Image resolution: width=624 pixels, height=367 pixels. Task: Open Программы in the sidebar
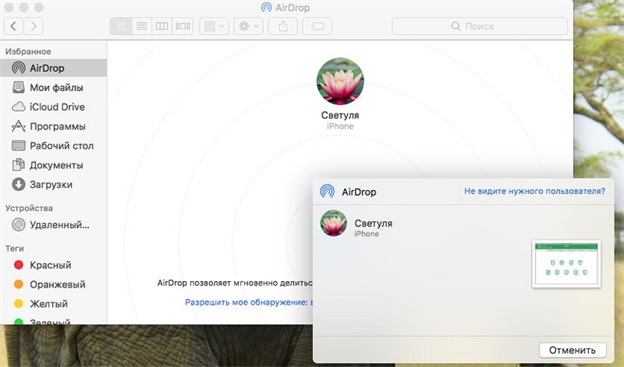(53, 126)
